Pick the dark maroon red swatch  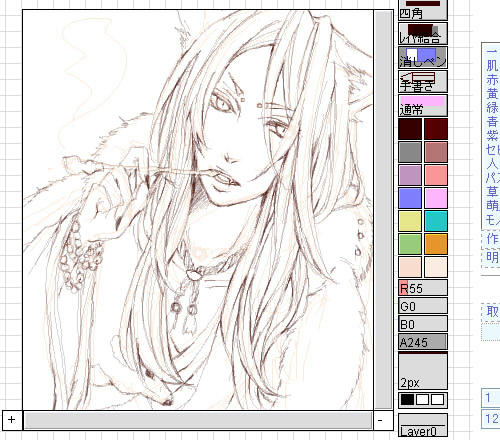tap(436, 129)
